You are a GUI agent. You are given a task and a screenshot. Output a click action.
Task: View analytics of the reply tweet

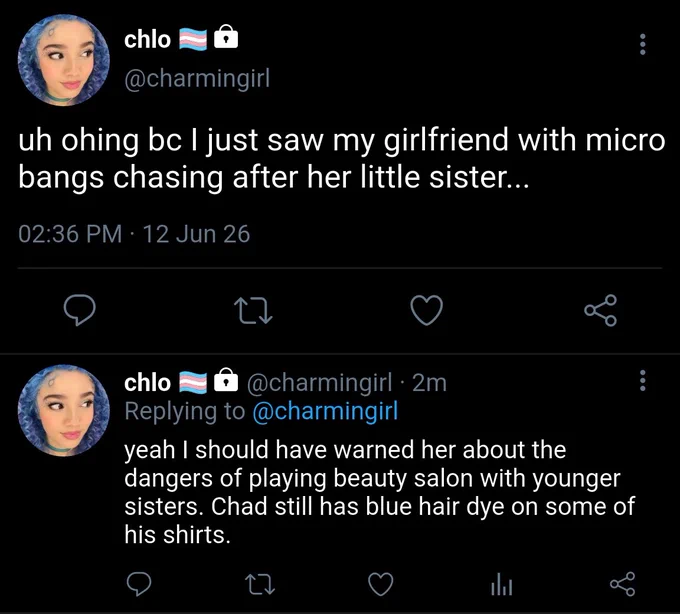click(502, 584)
